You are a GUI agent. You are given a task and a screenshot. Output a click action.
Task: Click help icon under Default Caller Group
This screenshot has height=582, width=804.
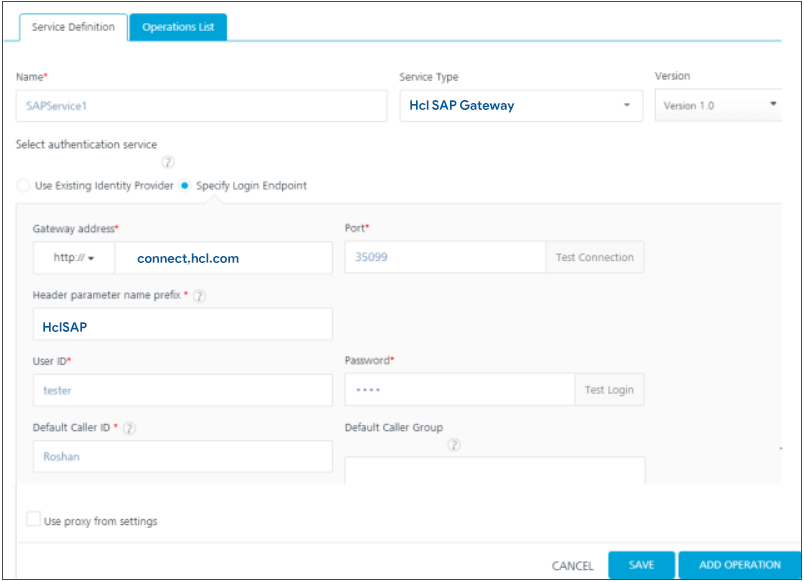pyautogui.click(x=454, y=445)
